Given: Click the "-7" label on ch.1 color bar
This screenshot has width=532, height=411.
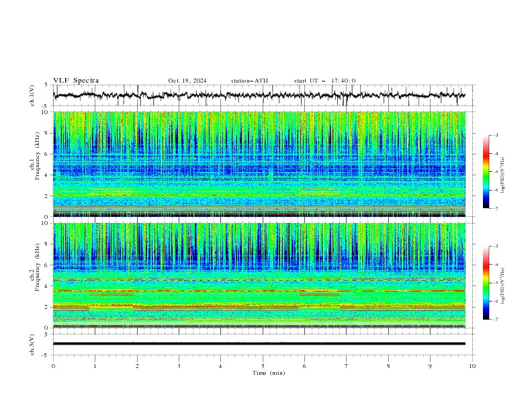Looking at the screenshot, I should pos(495,209).
